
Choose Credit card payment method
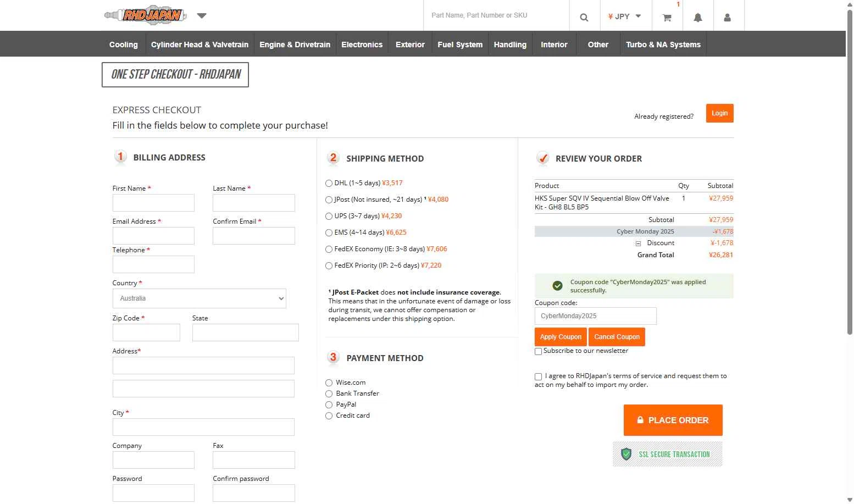click(x=329, y=416)
